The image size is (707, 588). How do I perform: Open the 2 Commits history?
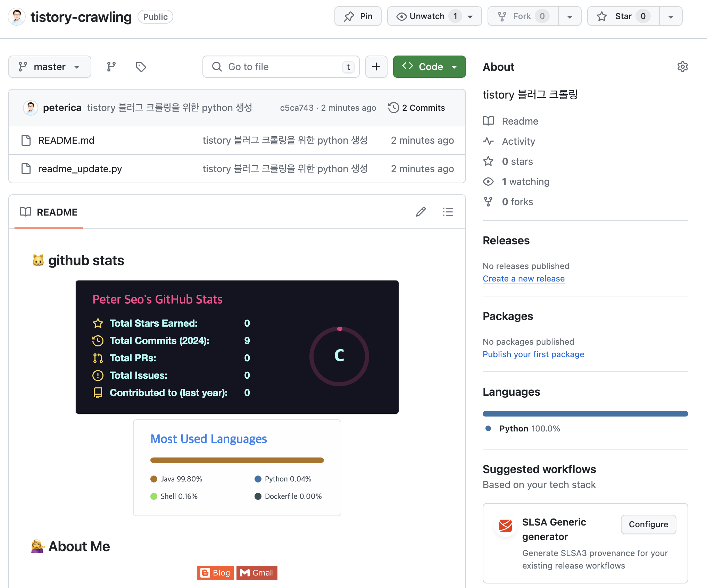(417, 108)
